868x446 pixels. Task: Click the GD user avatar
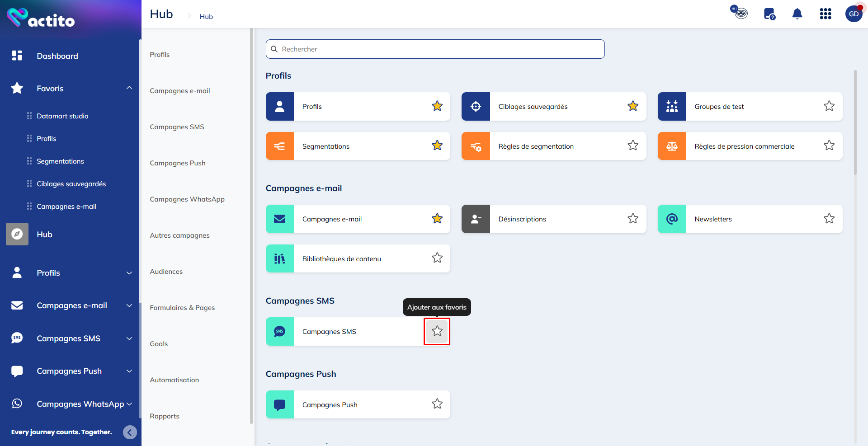click(x=854, y=14)
